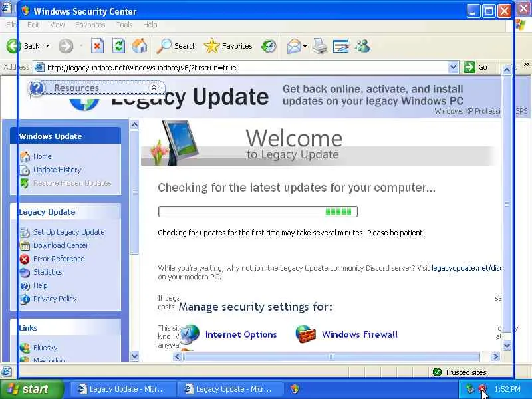Show more toolbar items chevron
This screenshot has height=399, width=532.
point(526,64)
